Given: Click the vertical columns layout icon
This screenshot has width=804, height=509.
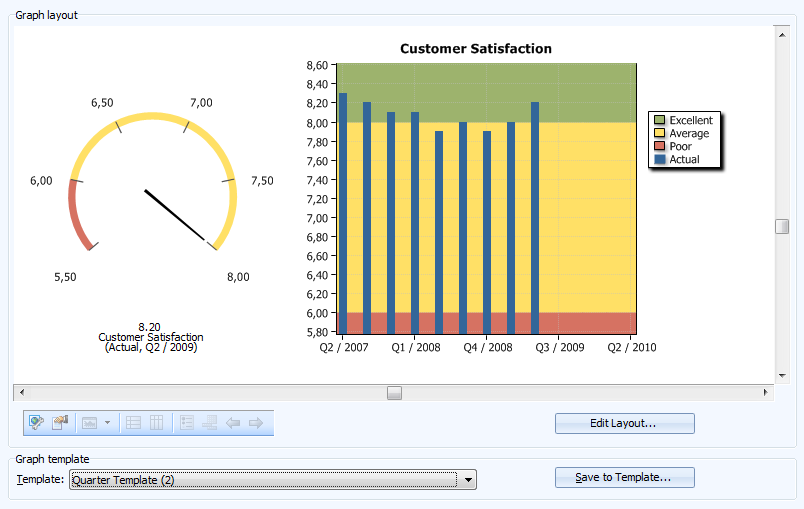Looking at the screenshot, I should 157,423.
